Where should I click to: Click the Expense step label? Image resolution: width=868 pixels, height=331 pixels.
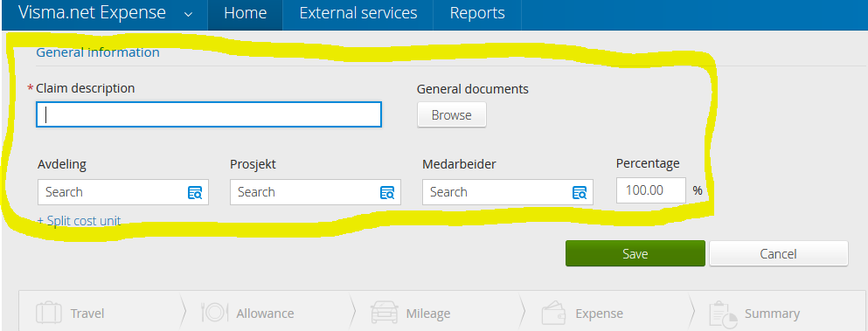[x=599, y=314]
